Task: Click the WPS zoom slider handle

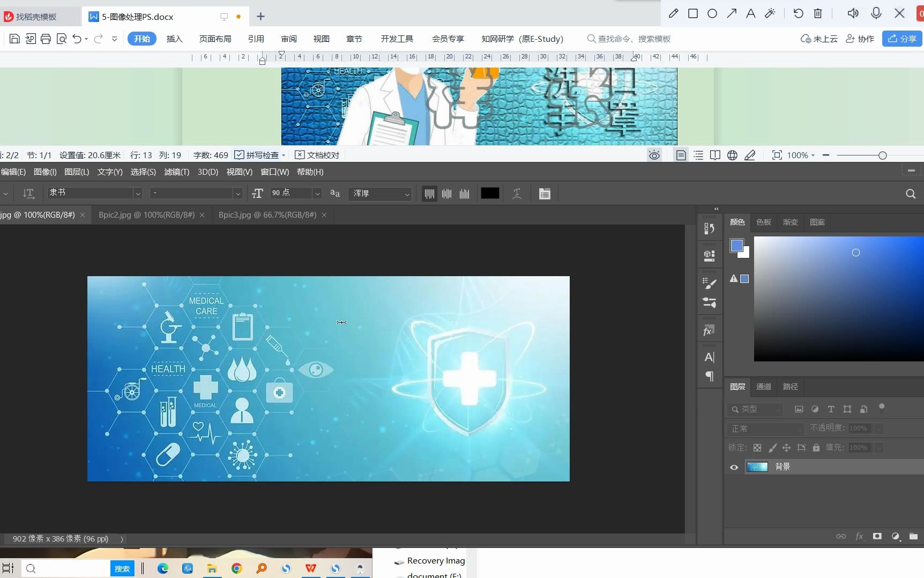Action: coord(882,155)
